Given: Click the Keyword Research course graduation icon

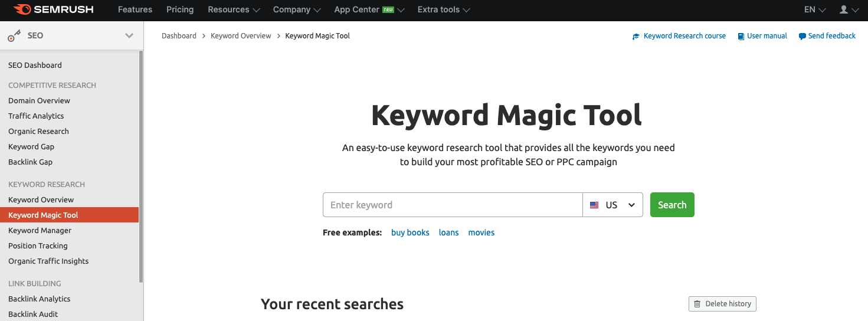Looking at the screenshot, I should coord(636,37).
